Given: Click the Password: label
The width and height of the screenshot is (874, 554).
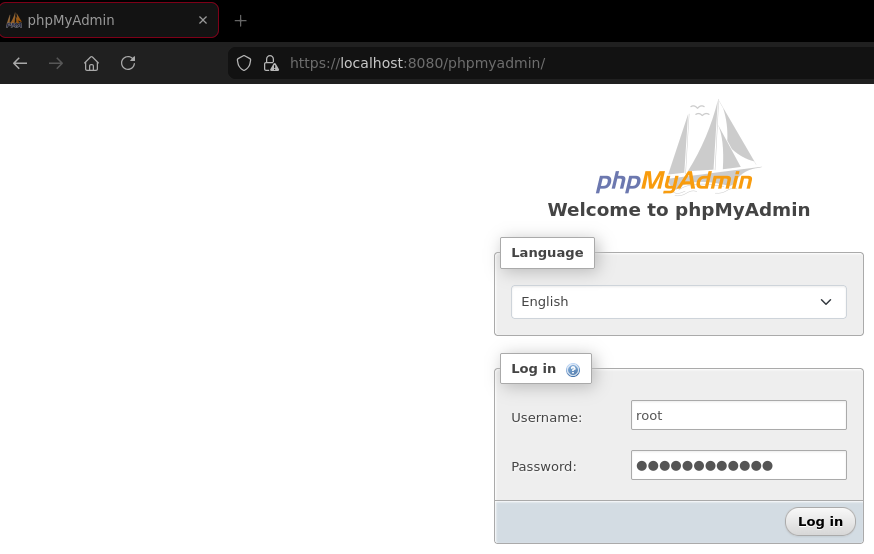Looking at the screenshot, I should pyautogui.click(x=543, y=466).
